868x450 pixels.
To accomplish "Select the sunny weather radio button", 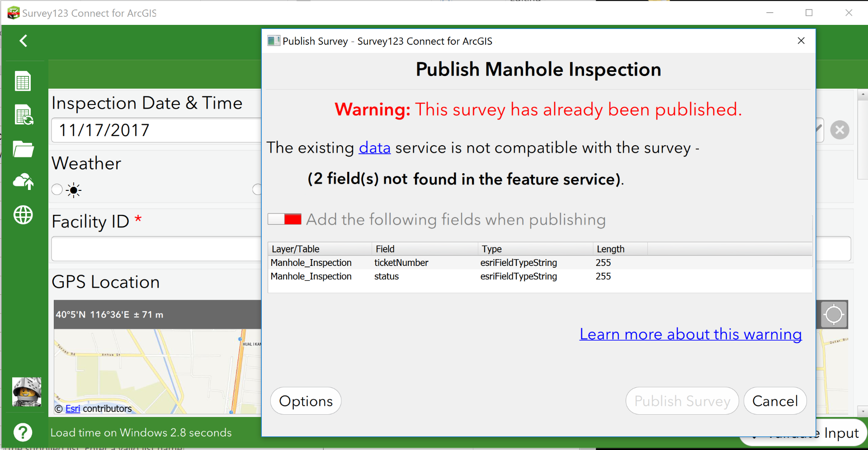I will coord(57,189).
